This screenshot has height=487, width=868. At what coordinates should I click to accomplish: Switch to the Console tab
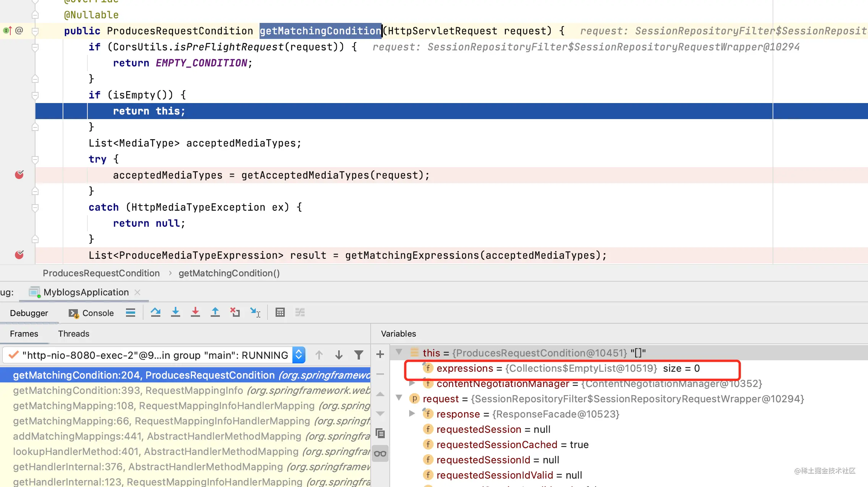[x=91, y=313]
